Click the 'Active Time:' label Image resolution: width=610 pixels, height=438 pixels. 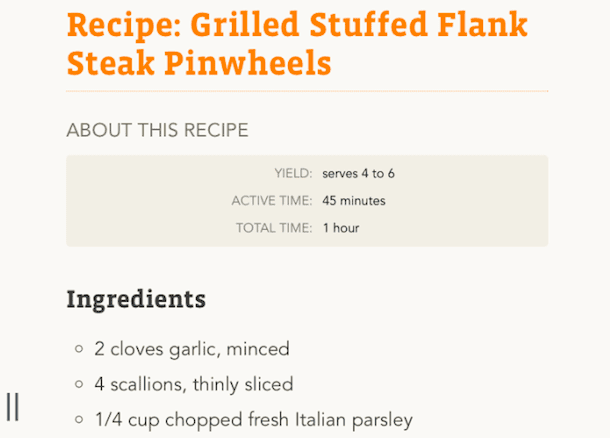pyautogui.click(x=272, y=201)
